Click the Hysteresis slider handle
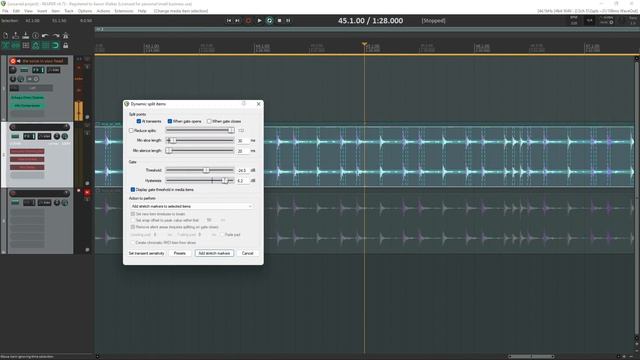Viewport: 640px width, 360px height. tap(224, 180)
